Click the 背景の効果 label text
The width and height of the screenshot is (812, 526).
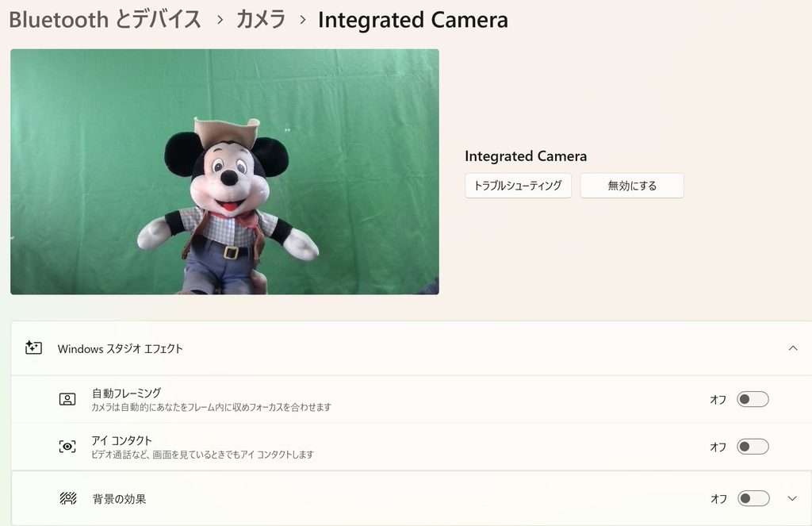click(119, 499)
